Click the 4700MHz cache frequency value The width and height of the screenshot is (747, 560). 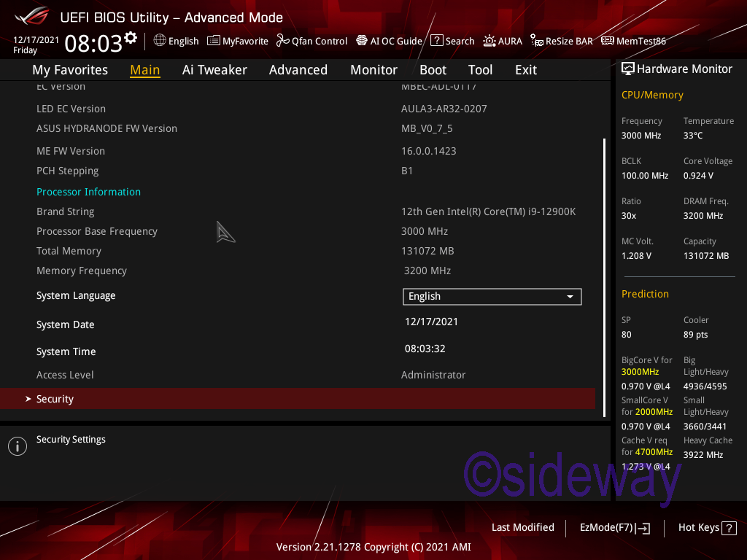654,452
